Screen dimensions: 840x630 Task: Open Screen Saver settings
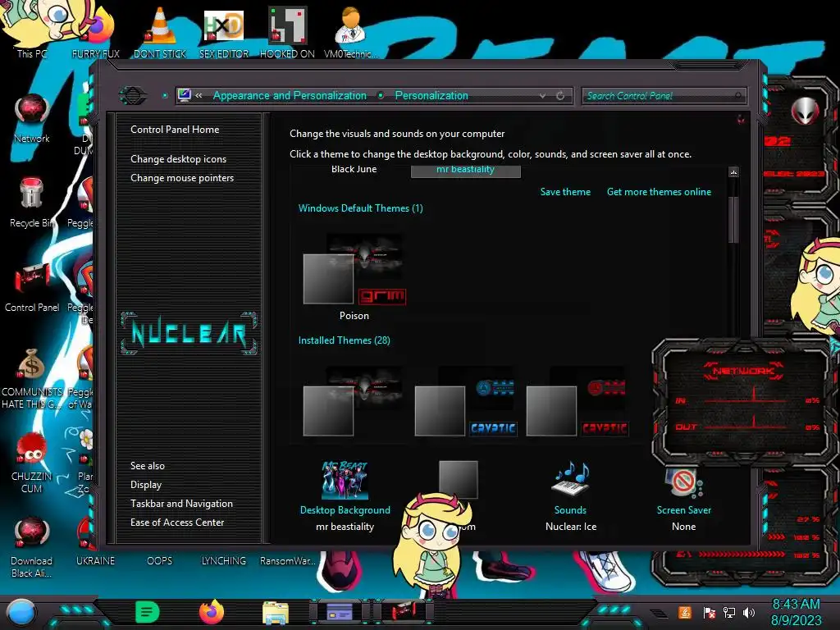coord(684,496)
